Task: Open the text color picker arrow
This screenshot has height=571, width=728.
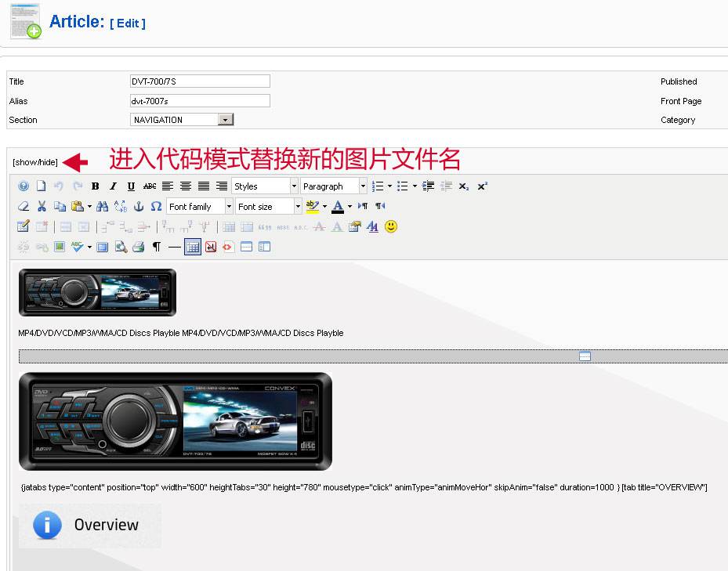Action: coord(349,207)
